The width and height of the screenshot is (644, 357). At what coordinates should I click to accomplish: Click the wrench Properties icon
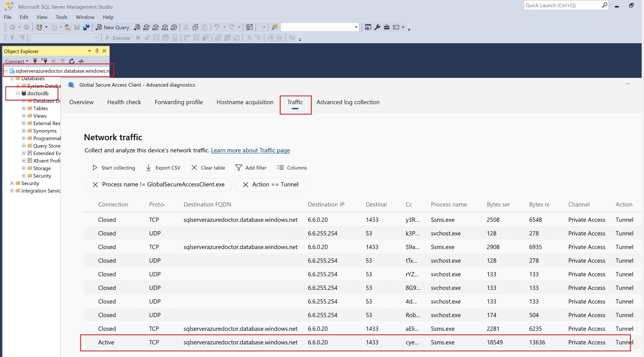(x=377, y=27)
